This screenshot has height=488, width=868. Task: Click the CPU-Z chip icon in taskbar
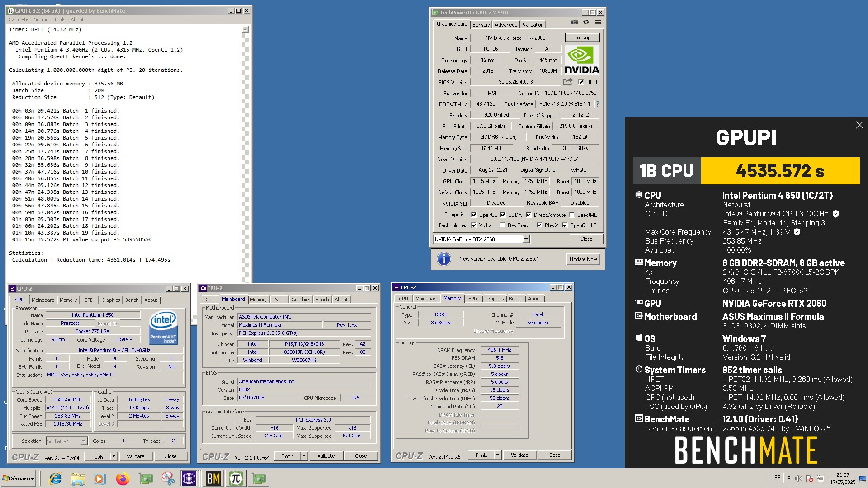[x=189, y=479]
